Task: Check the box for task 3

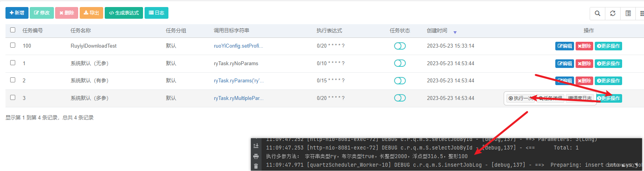Action: [13, 97]
